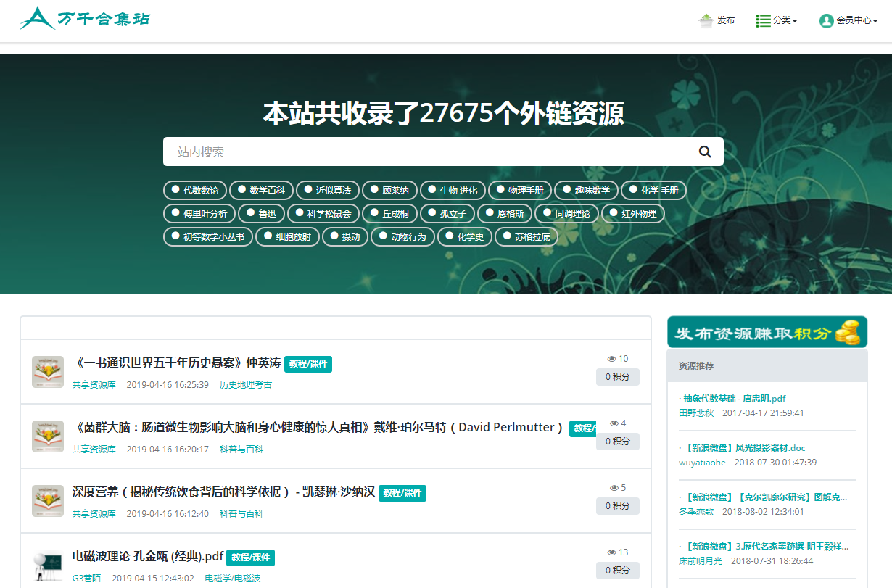
Task: Click the 发布 publish icon
Action: 706,21
